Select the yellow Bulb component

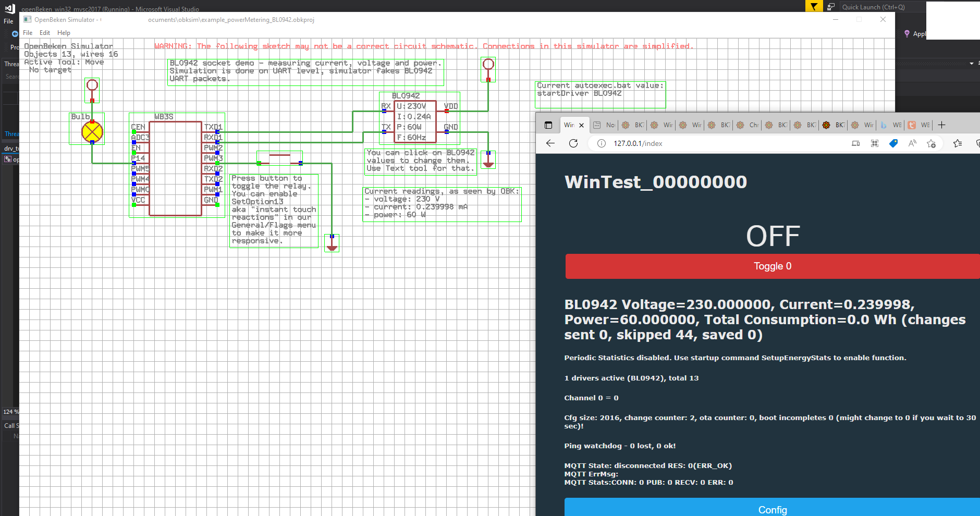click(92, 132)
